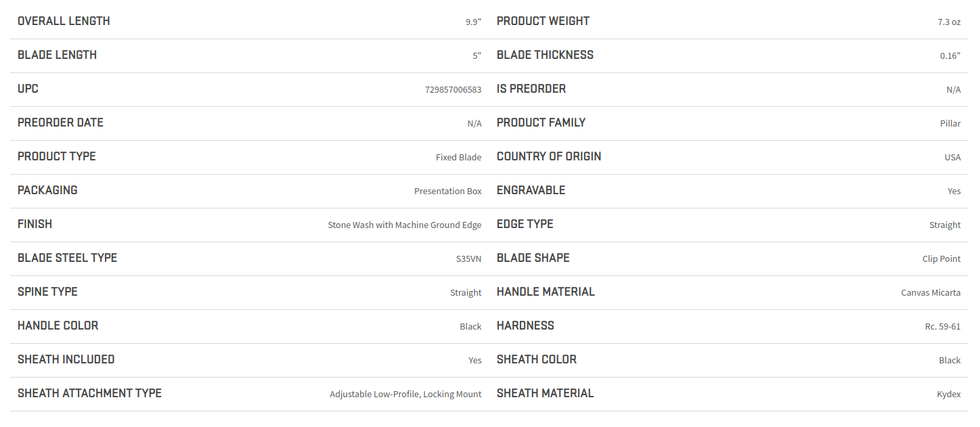Click the Blade Steel Type value S35VN
The image size is (980, 427).
point(469,259)
